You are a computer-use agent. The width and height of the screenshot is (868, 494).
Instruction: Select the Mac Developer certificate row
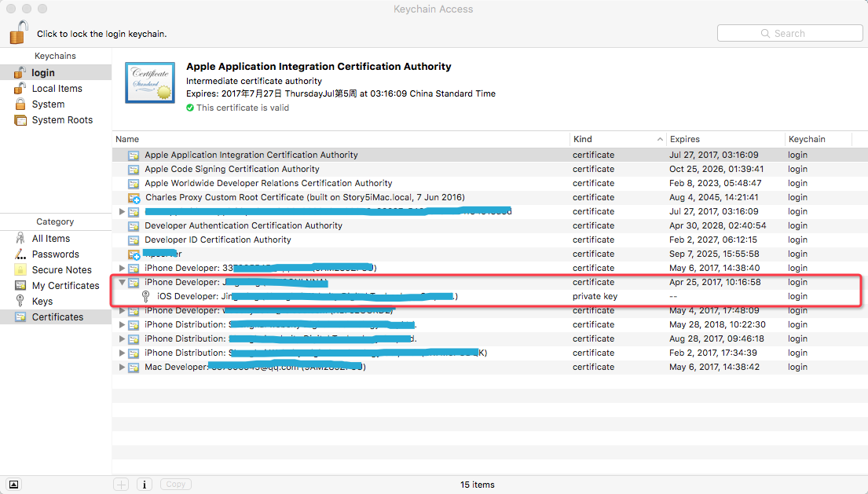490,367
